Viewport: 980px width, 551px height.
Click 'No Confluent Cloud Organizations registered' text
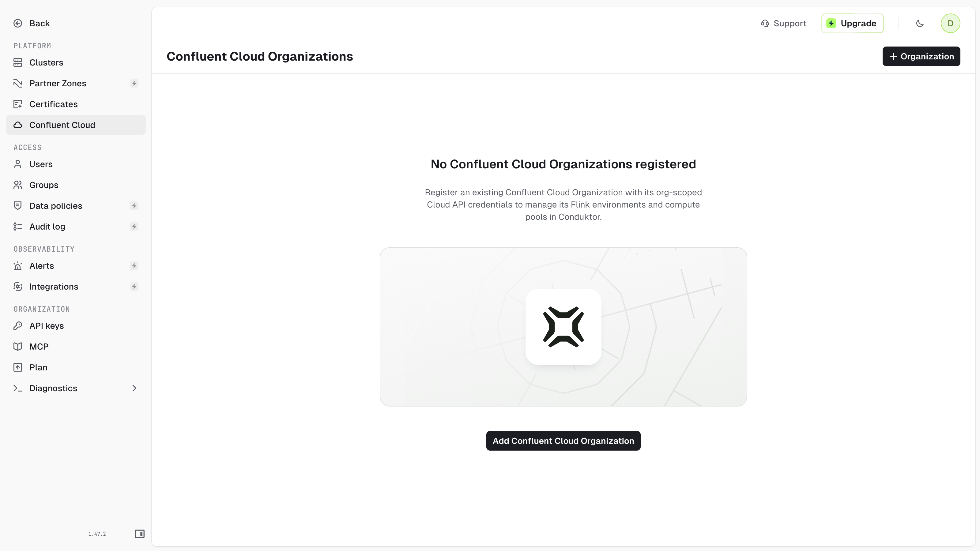(x=563, y=164)
